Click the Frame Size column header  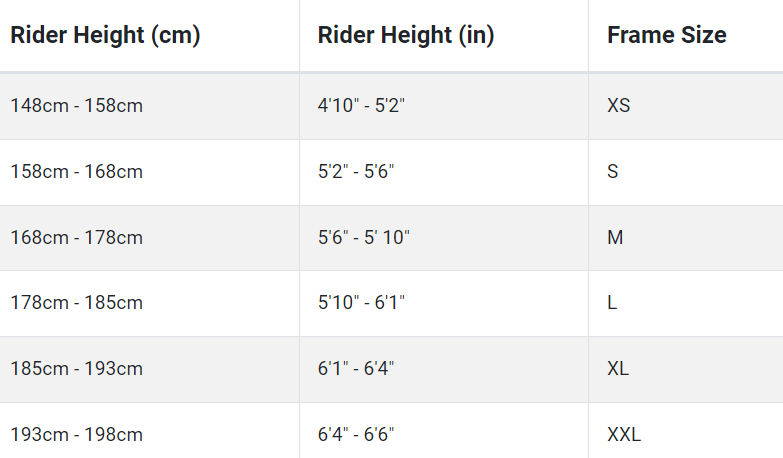(686, 35)
